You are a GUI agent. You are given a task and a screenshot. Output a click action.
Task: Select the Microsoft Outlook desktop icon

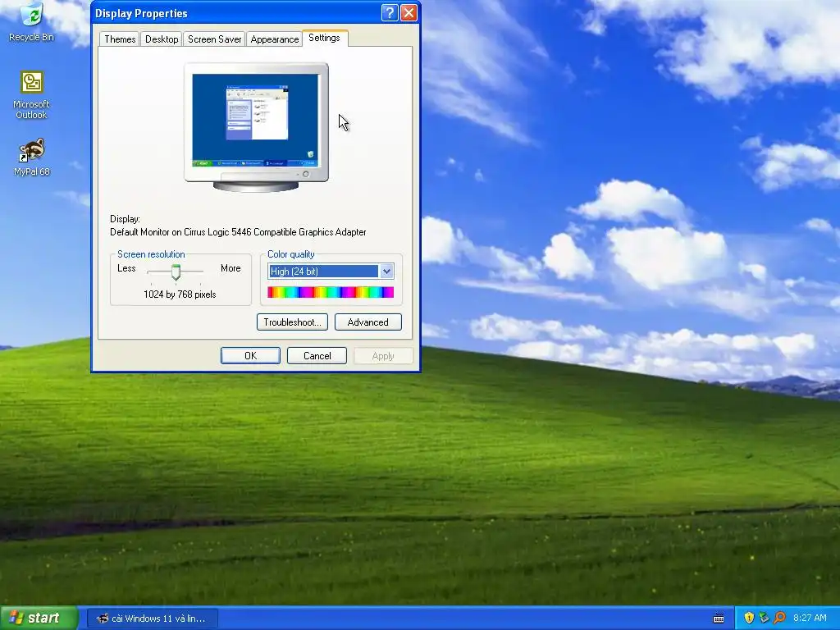point(32,94)
